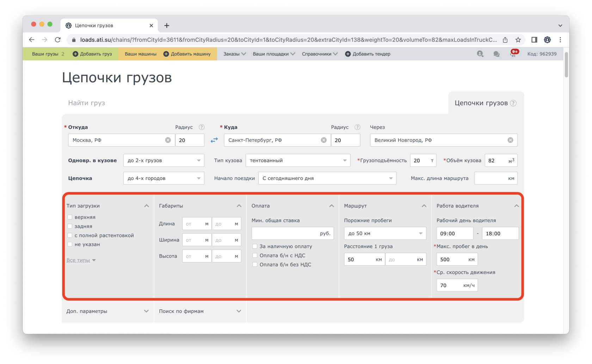Open the Ваши площадки menu
The image size is (592, 364).
tap(274, 54)
